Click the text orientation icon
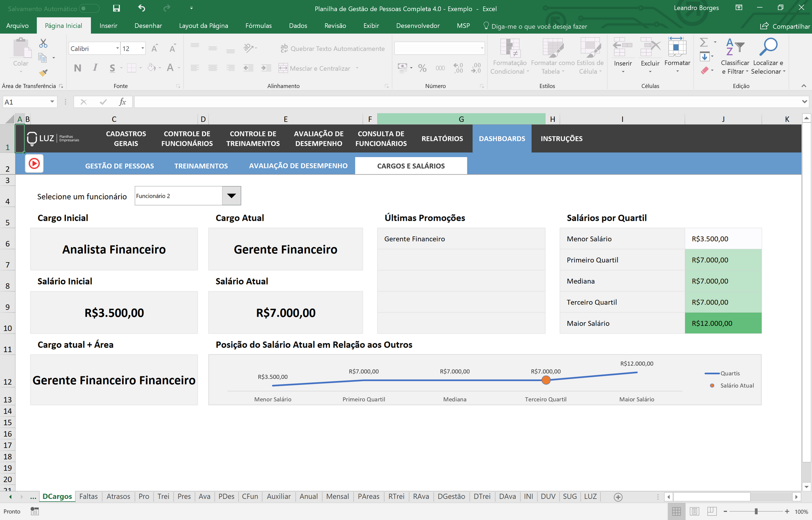Screen dimensions: 812x520 [x=248, y=48]
